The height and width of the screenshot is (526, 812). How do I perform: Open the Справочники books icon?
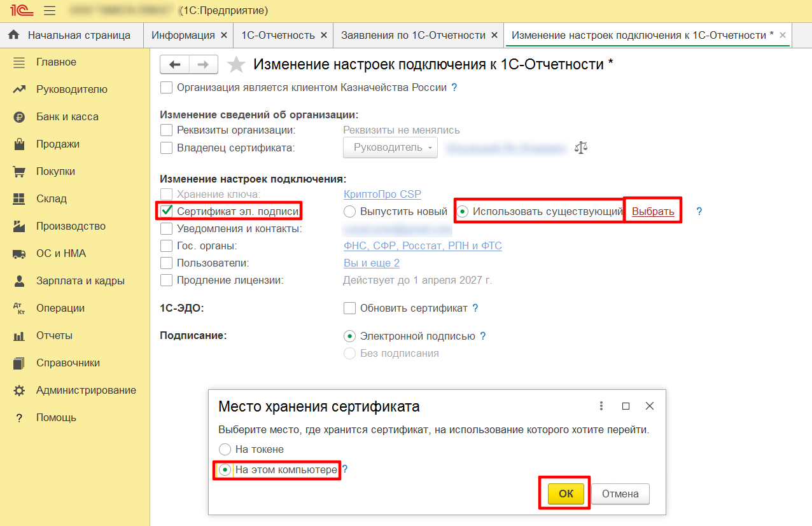pyautogui.click(x=19, y=363)
